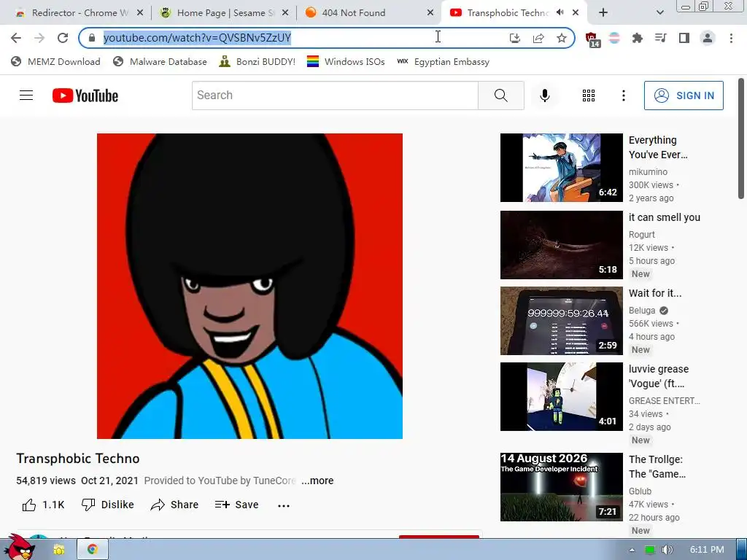Share the Transphobic Techno video
This screenshot has width=747, height=560.
(174, 505)
